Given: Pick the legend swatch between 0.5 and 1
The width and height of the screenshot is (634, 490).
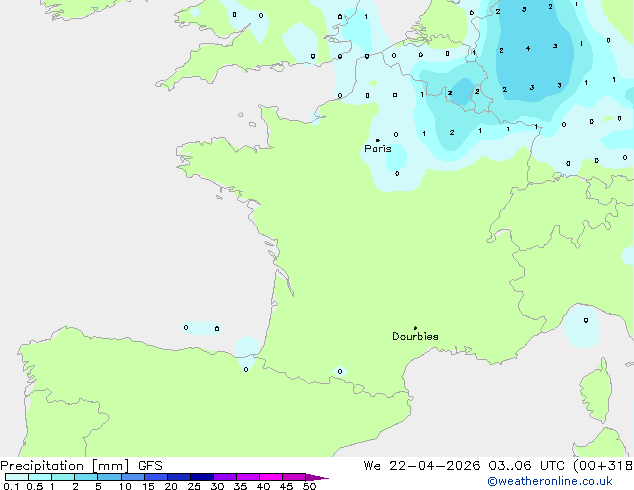Looking at the screenshot, I should [40, 477].
